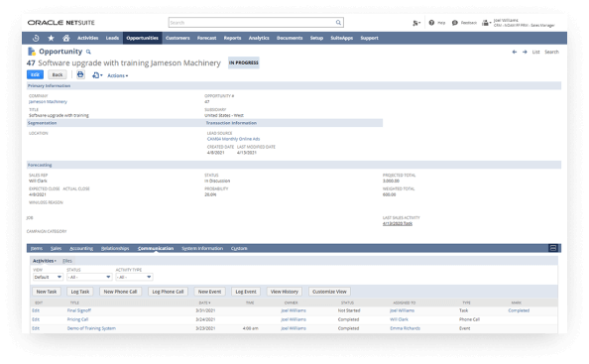This screenshot has width=589, height=364.
Task: Click the View History button
Action: (285, 292)
